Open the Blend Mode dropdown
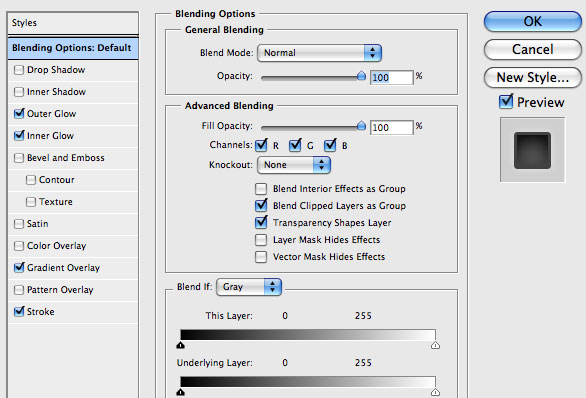 (x=319, y=53)
